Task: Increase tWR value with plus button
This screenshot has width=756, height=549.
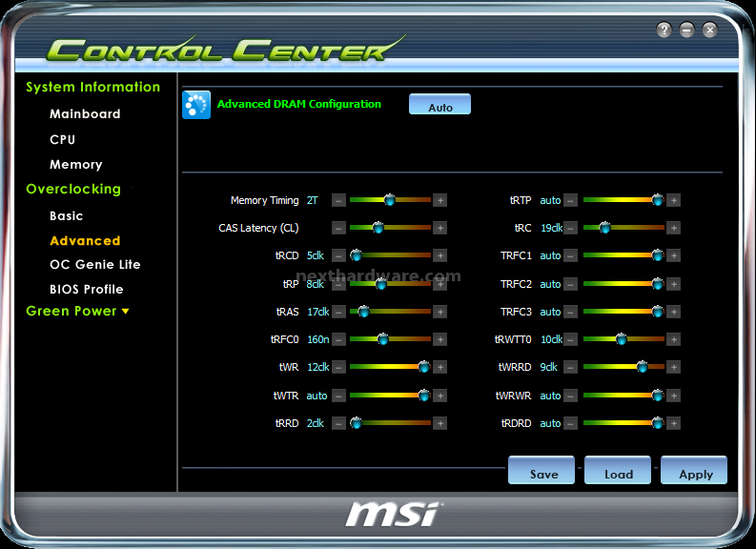Action: coord(439,367)
